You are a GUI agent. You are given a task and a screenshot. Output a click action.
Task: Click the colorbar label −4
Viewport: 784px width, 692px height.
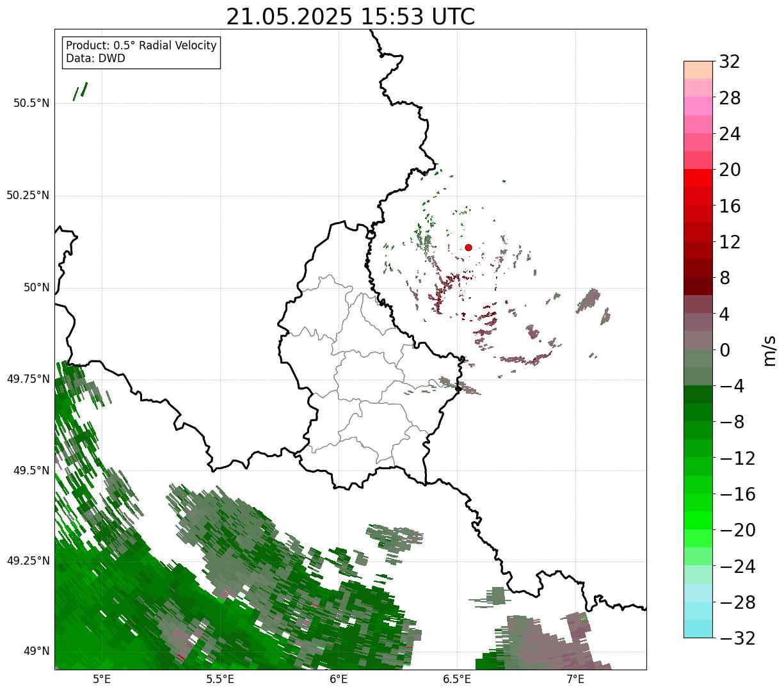coord(731,386)
